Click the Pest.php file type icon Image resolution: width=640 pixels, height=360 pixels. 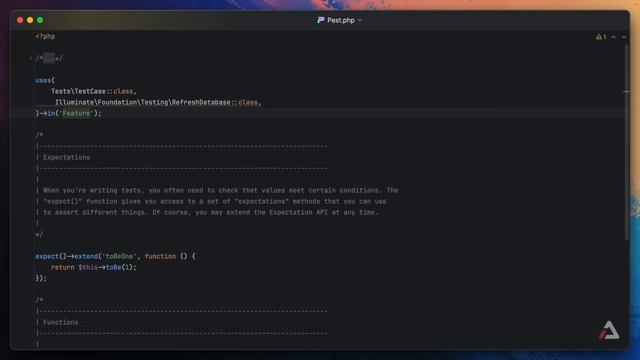(x=320, y=20)
